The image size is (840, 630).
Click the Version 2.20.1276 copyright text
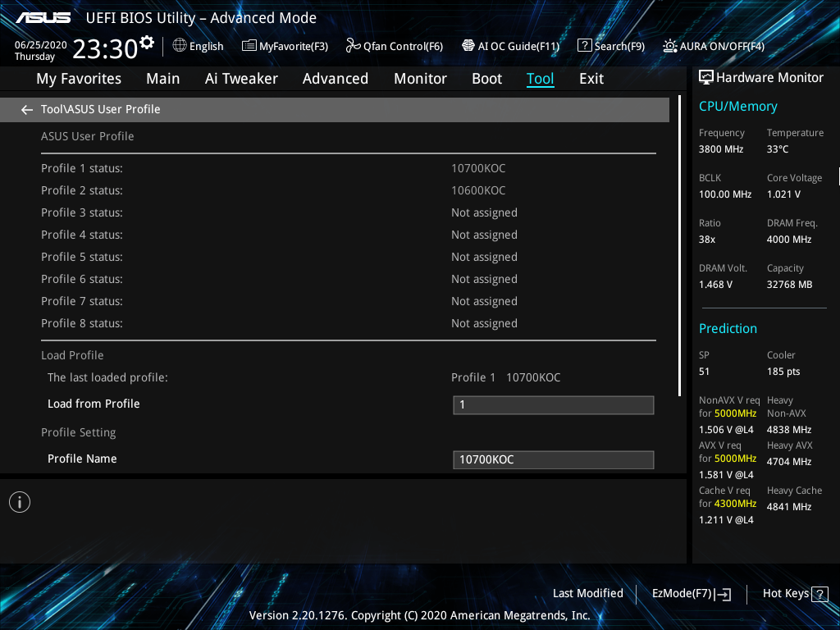coord(419,615)
